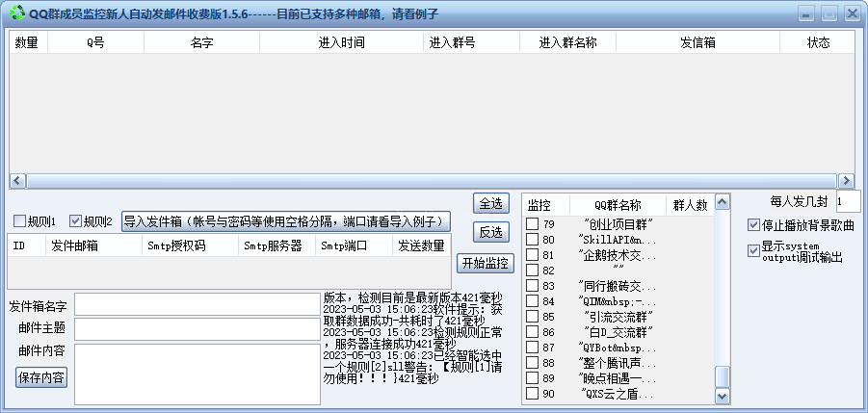This screenshot has height=413, width=868.
Task: Click group list scrollbar up arrow
Action: click(722, 203)
